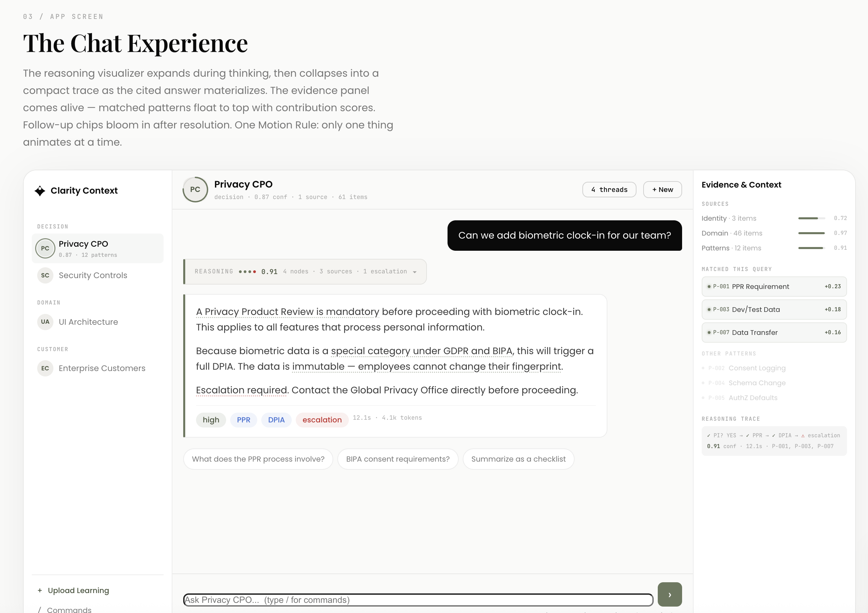868x613 pixels.
Task: Click 'special category under GDPR and BIPA' citation
Action: tap(422, 351)
